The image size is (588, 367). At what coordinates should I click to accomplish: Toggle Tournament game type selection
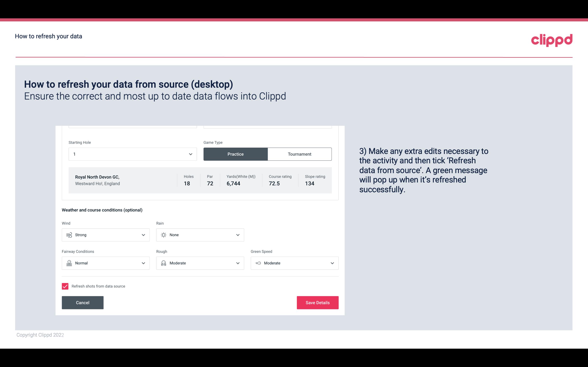[x=299, y=154]
